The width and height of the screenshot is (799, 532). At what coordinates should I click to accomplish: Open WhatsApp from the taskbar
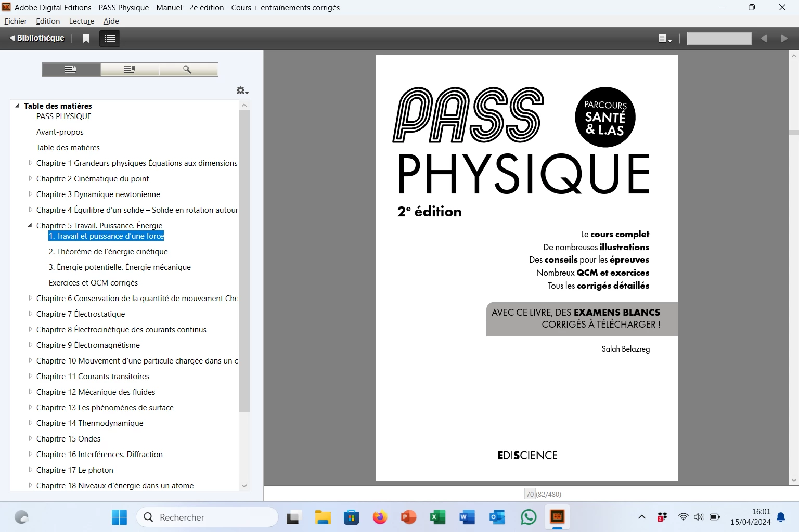point(528,517)
